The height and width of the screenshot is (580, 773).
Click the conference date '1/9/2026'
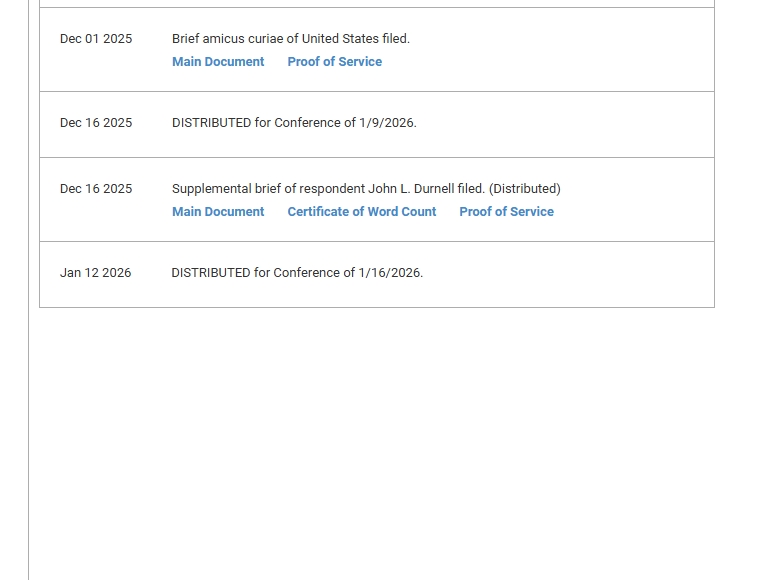coord(386,123)
